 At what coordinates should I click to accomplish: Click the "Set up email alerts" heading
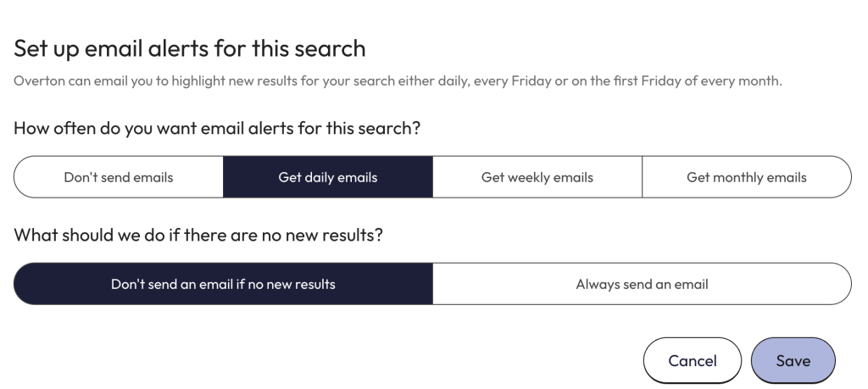tap(190, 48)
